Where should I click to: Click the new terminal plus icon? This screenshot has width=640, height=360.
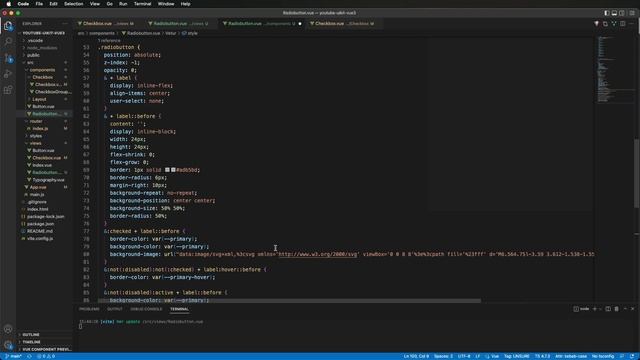pos(594,309)
